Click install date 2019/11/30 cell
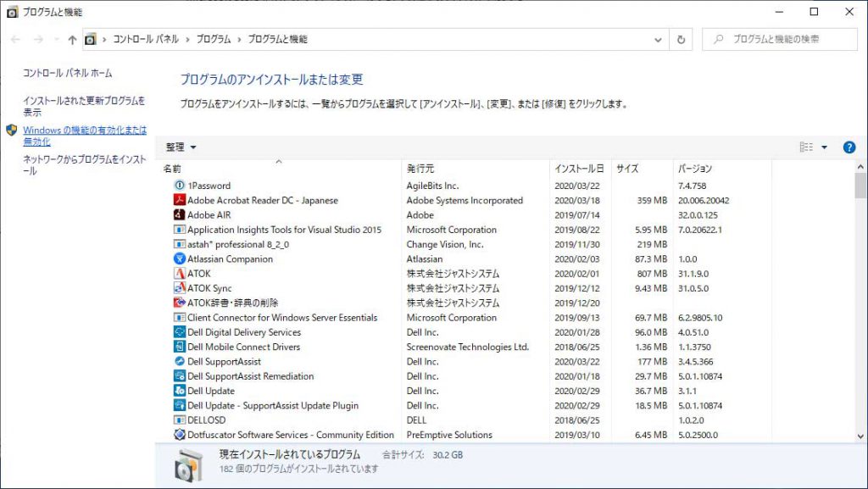The width and height of the screenshot is (868, 489). click(576, 244)
